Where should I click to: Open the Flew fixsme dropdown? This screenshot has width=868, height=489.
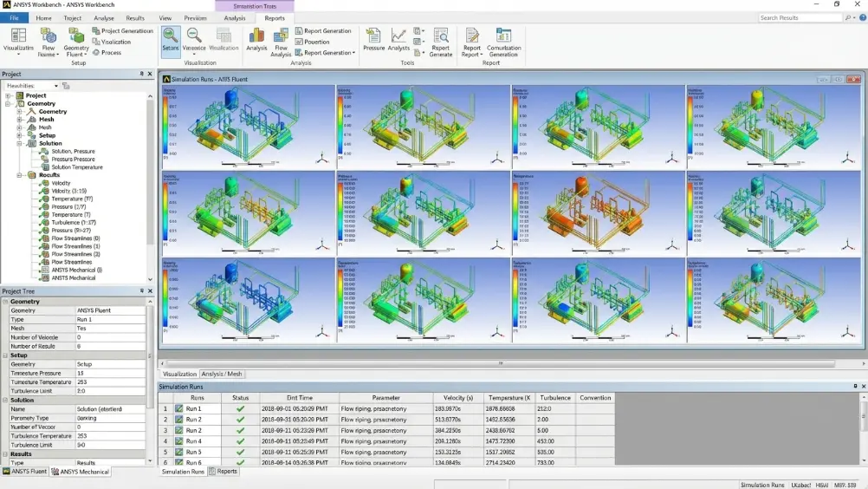pyautogui.click(x=57, y=55)
